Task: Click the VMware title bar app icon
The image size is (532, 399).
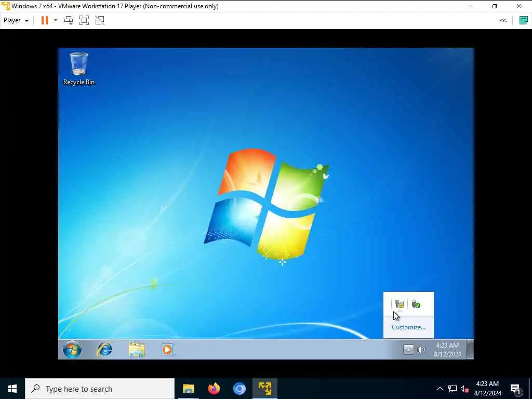Action: 5,6
